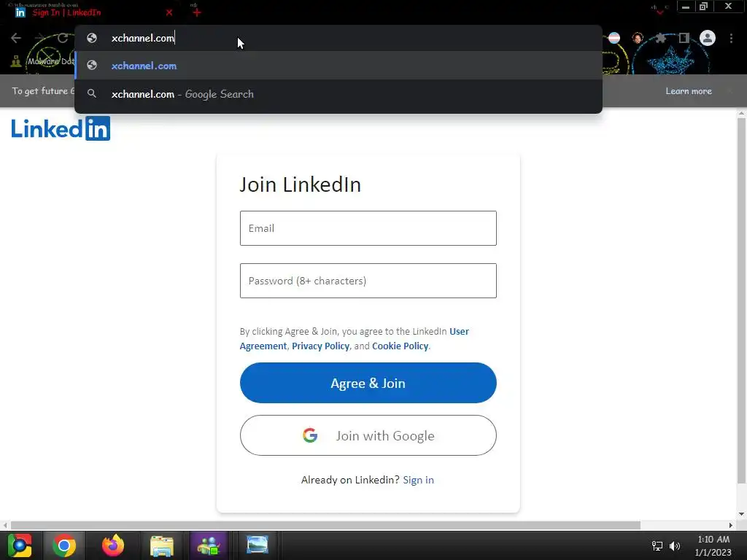747x560 pixels.
Task: Open the people messenger taskbar icon
Action: click(x=208, y=545)
